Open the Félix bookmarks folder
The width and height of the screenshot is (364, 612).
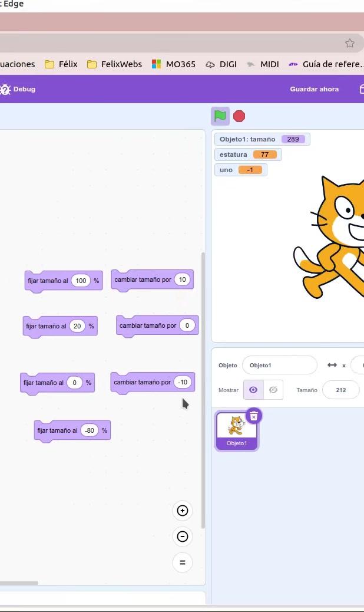(61, 64)
